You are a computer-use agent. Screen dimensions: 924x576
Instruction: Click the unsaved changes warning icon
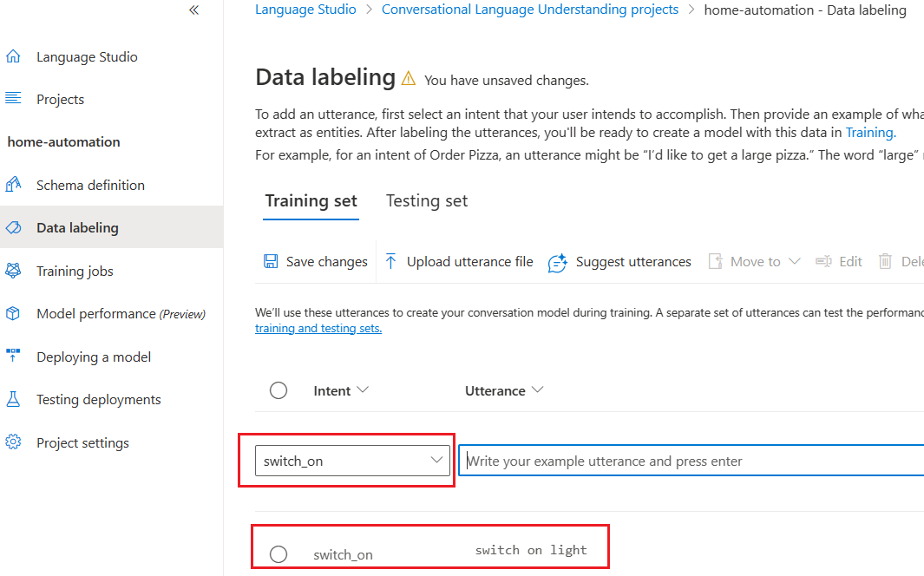coord(408,78)
